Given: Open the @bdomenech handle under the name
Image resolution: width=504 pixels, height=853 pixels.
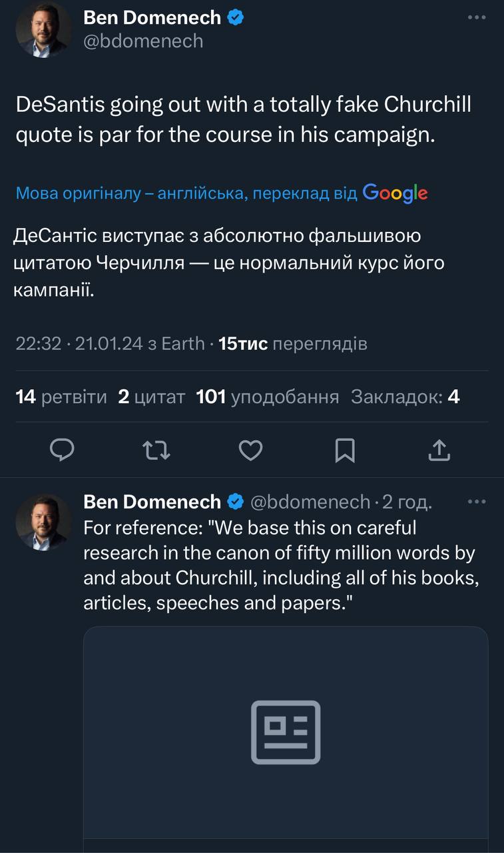Looking at the screenshot, I should (x=143, y=41).
